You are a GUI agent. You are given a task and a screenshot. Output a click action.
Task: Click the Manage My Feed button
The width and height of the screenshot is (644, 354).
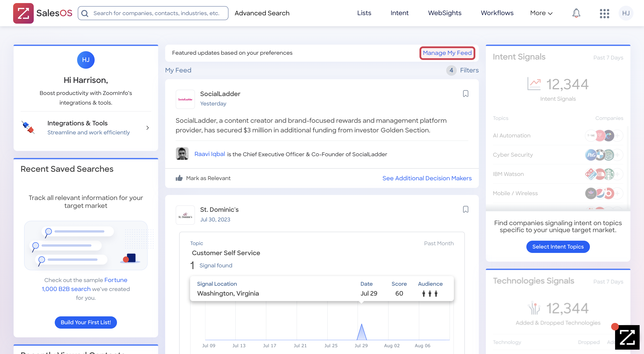click(447, 53)
